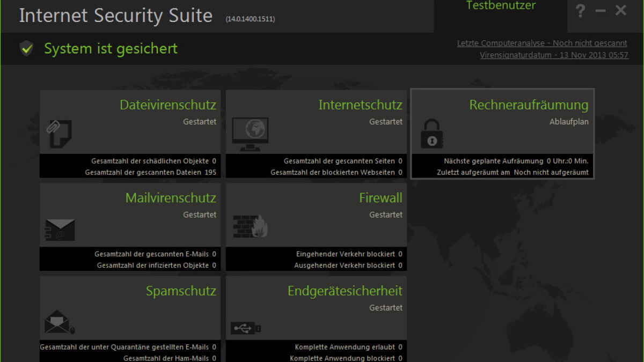Click the Endgerätesicherheit USB stick icon
Image resolution: width=644 pixels, height=362 pixels.
click(246, 328)
